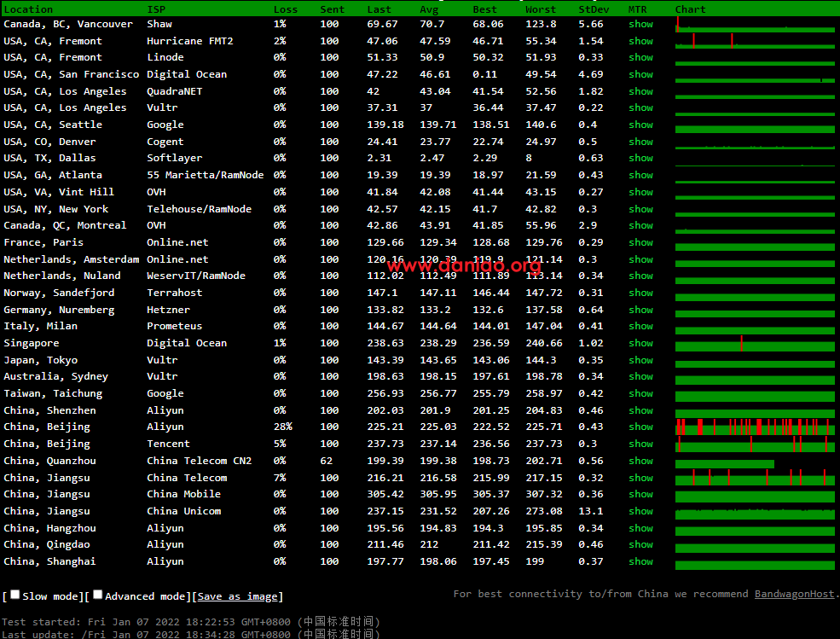Image resolution: width=840 pixels, height=639 pixels.
Task: Show MTR for Dallas Softlayer
Action: click(640, 158)
